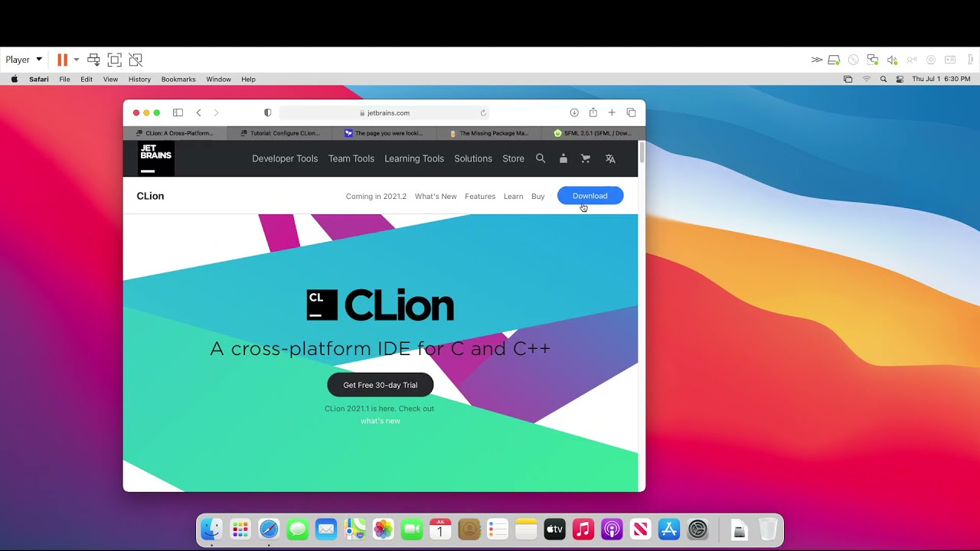980x551 pixels.
Task: Click the privacy report shield icon
Action: point(267,112)
